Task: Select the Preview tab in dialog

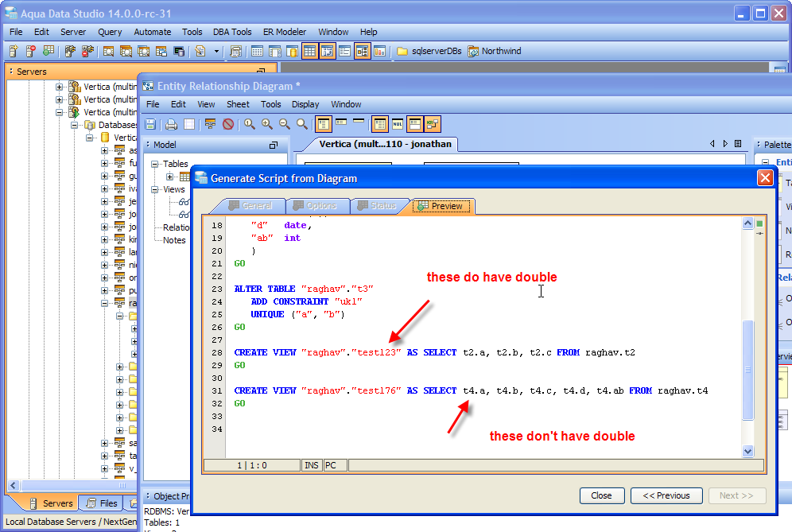Action: coord(441,206)
